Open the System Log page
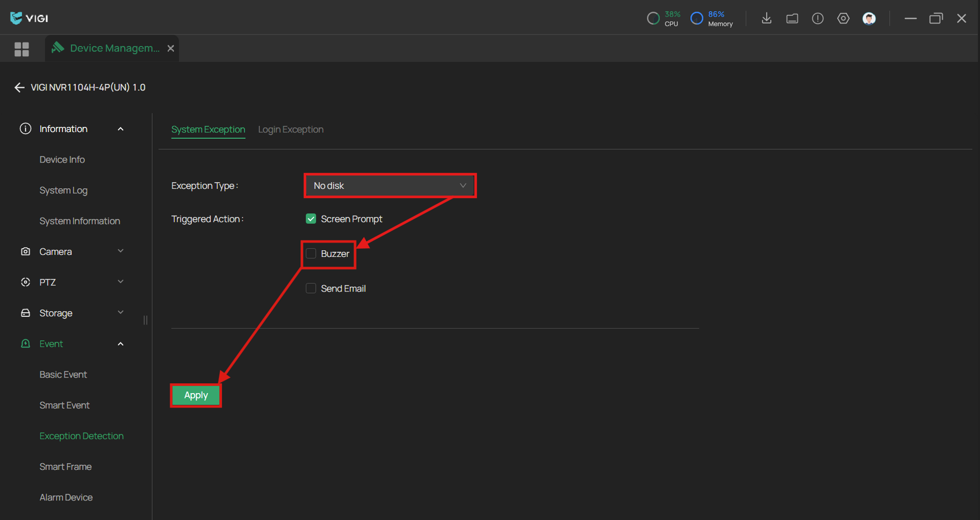Image resolution: width=980 pixels, height=520 pixels. pos(63,190)
